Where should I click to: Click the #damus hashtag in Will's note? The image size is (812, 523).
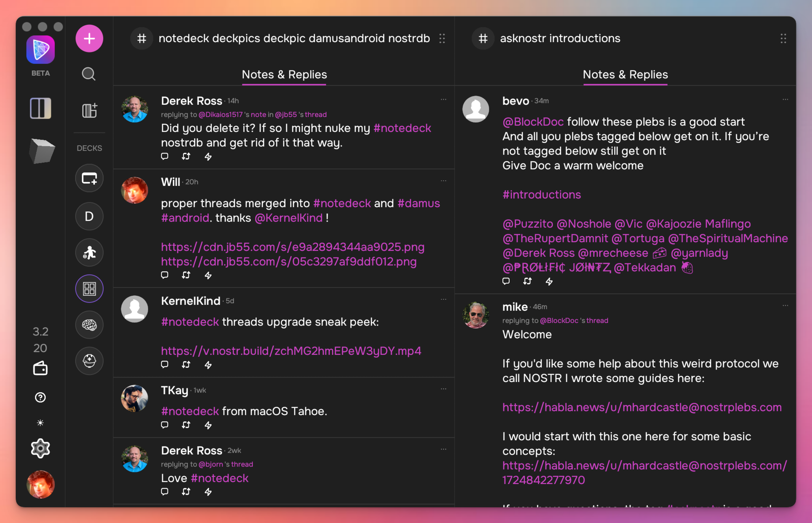tap(418, 203)
